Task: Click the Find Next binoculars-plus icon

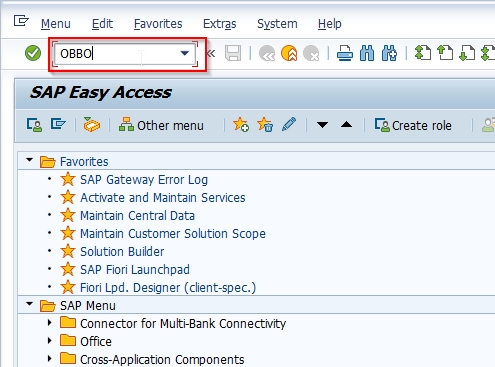Action: click(389, 53)
